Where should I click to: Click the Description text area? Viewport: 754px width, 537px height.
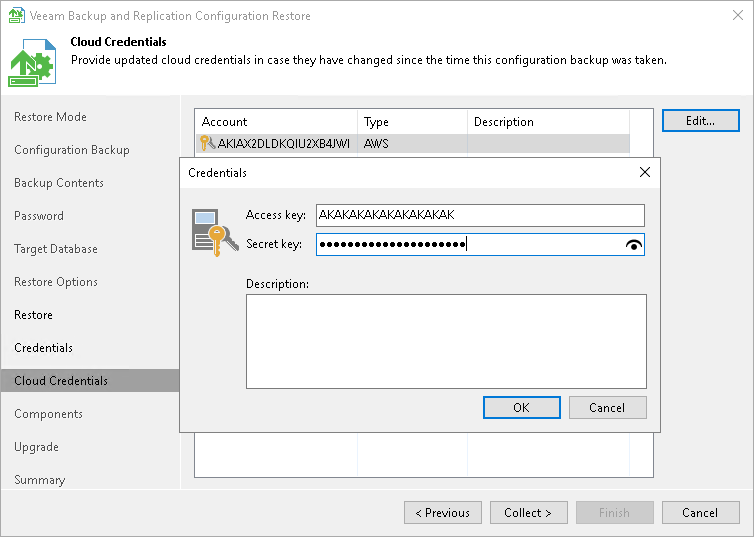pos(446,341)
